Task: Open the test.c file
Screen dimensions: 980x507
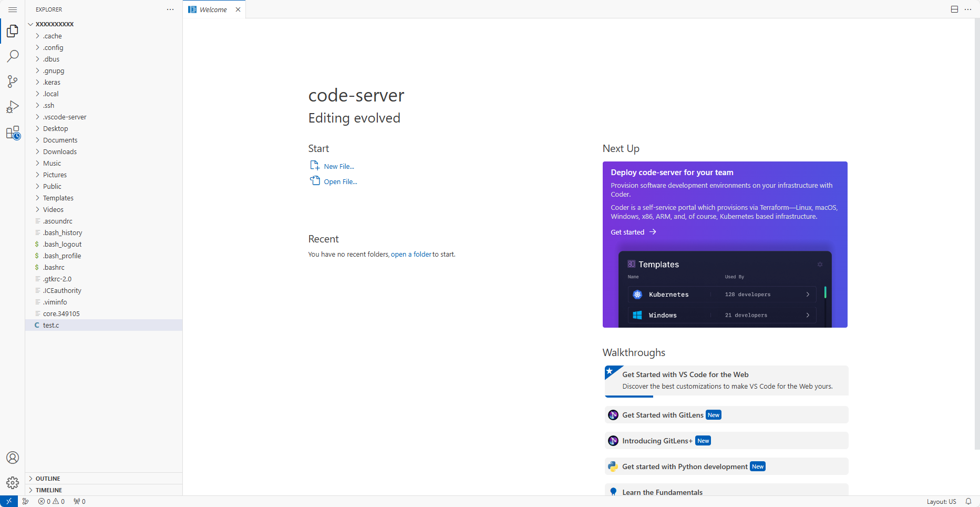Action: pyautogui.click(x=104, y=325)
